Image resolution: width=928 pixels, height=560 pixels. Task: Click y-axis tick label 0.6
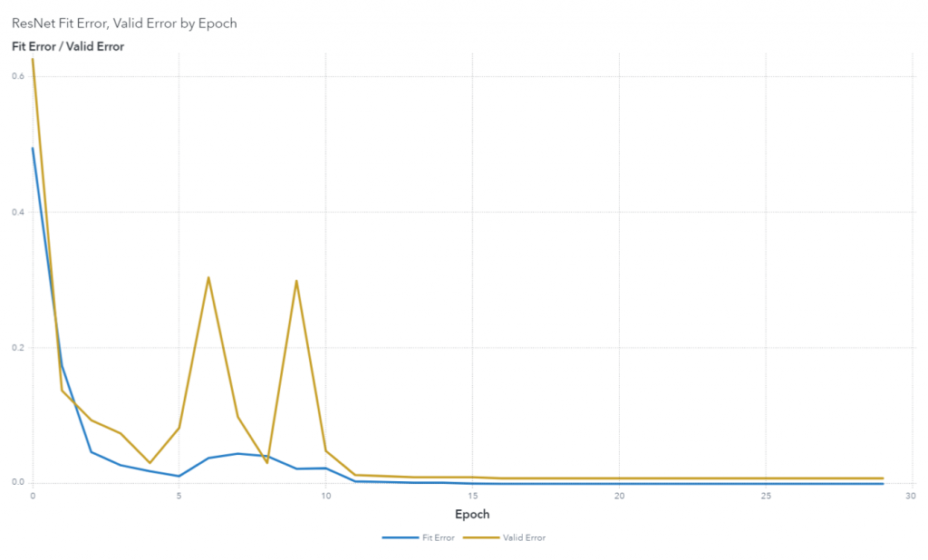click(x=18, y=76)
